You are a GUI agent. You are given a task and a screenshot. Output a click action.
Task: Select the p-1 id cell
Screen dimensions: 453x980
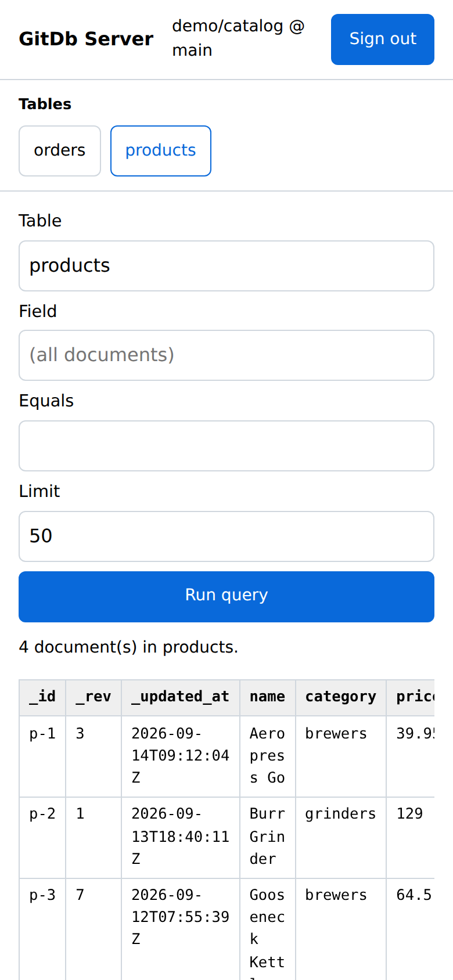tap(42, 756)
